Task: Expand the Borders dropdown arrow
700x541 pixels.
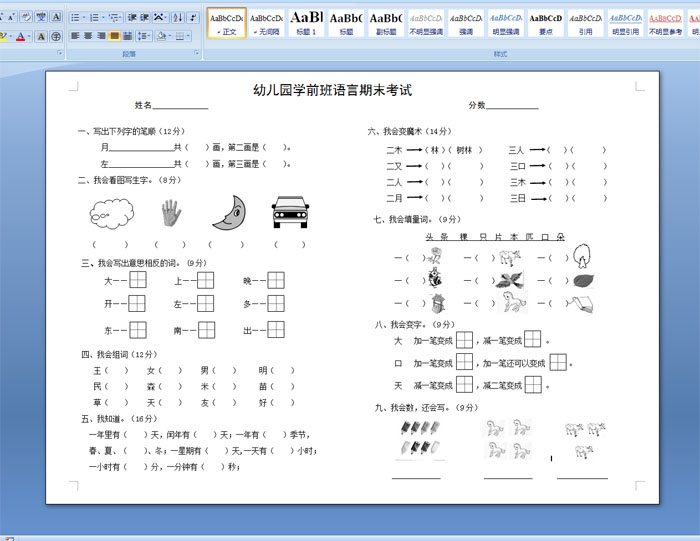Action: 188,36
